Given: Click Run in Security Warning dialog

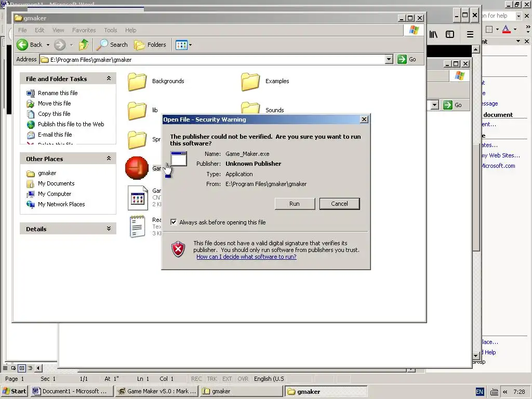Looking at the screenshot, I should [295, 204].
